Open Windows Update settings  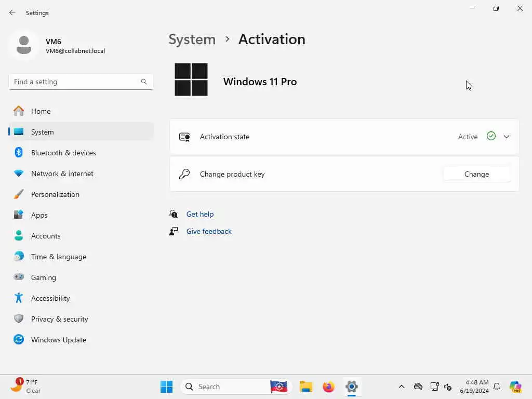81,340
